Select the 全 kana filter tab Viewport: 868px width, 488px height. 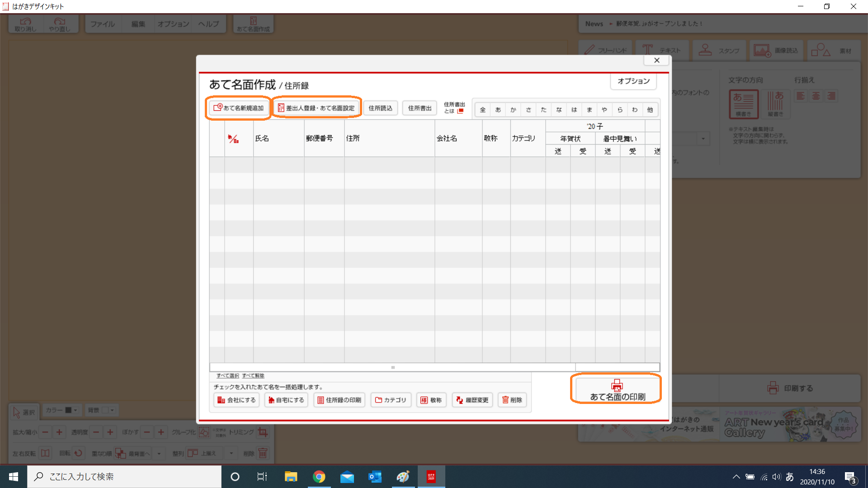[x=483, y=110]
